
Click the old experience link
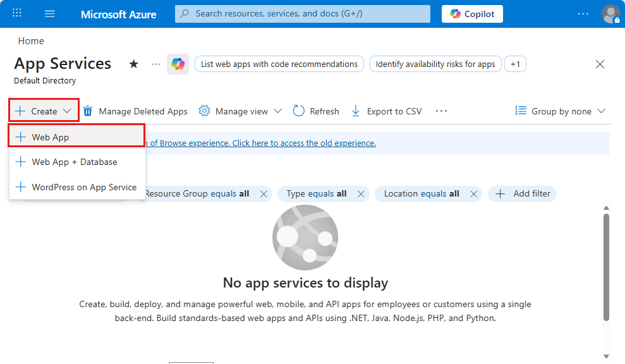[261, 143]
